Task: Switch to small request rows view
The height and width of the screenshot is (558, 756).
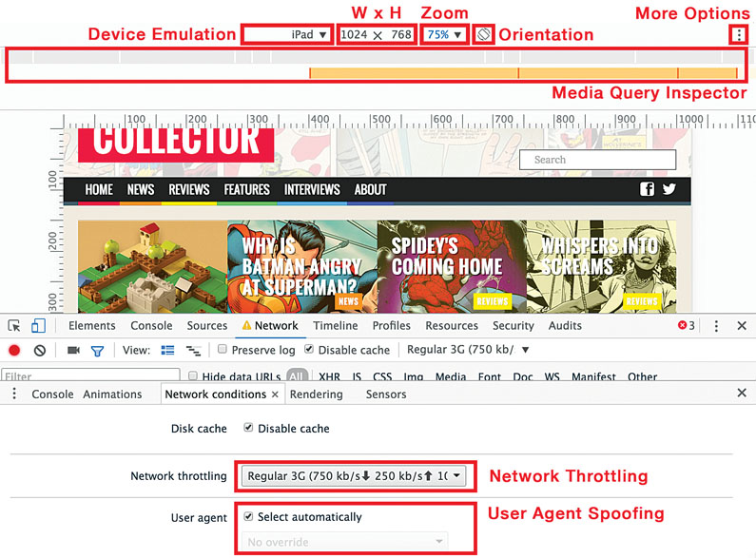Action: point(194,351)
